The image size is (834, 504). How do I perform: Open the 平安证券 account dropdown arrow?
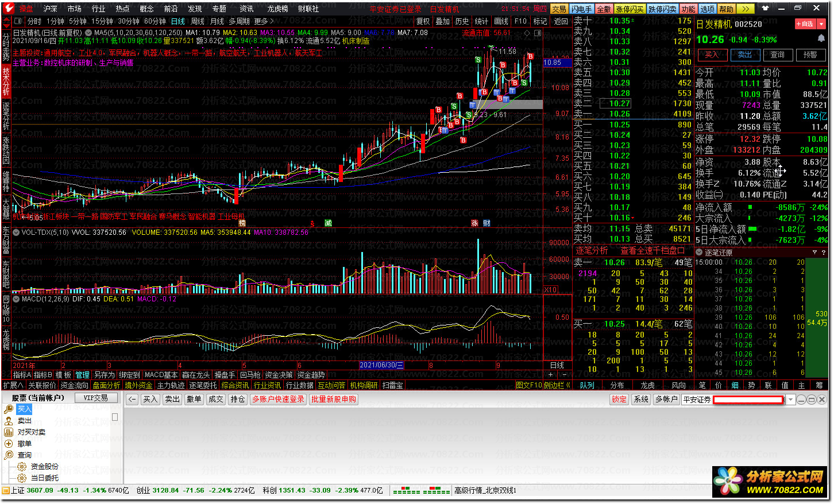790,400
